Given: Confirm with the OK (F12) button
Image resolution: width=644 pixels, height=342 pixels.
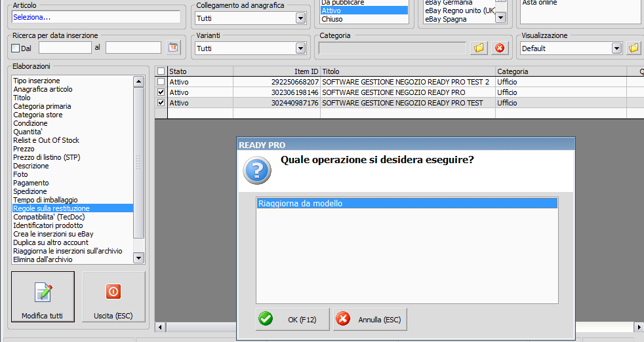Looking at the screenshot, I should click(292, 320).
